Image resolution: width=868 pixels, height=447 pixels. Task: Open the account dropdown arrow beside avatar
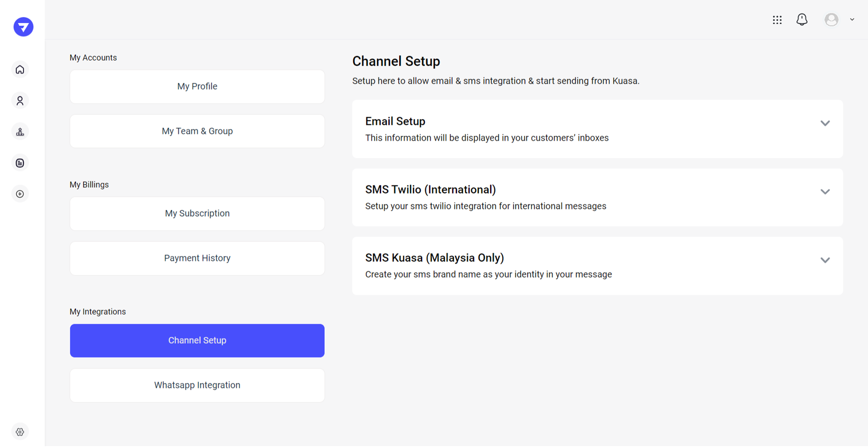[852, 20]
